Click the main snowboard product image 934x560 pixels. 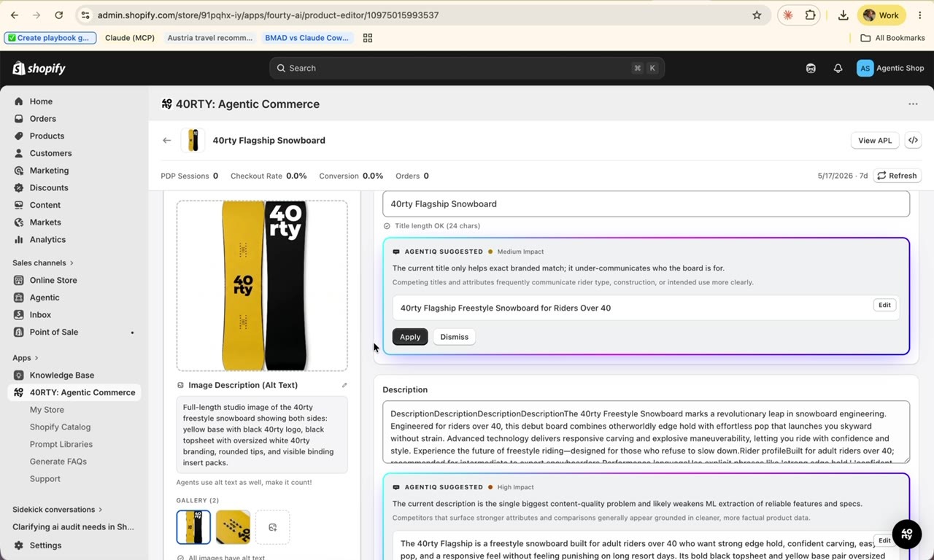click(x=262, y=286)
